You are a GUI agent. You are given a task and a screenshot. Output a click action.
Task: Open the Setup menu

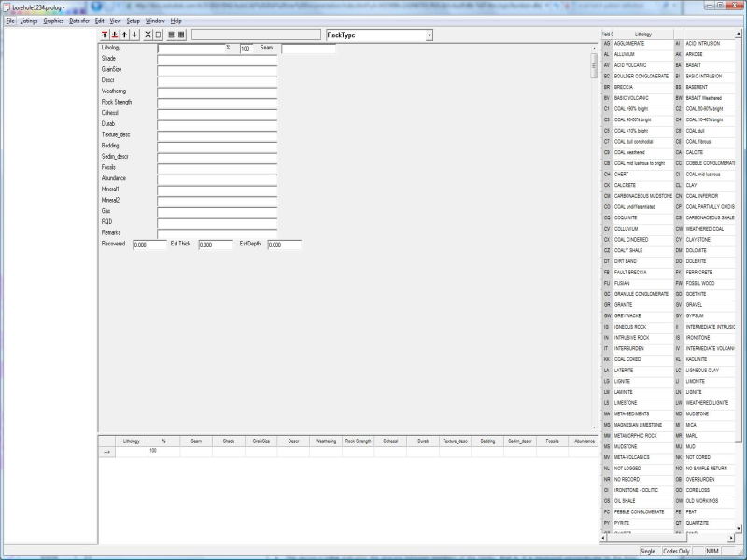[x=134, y=20]
